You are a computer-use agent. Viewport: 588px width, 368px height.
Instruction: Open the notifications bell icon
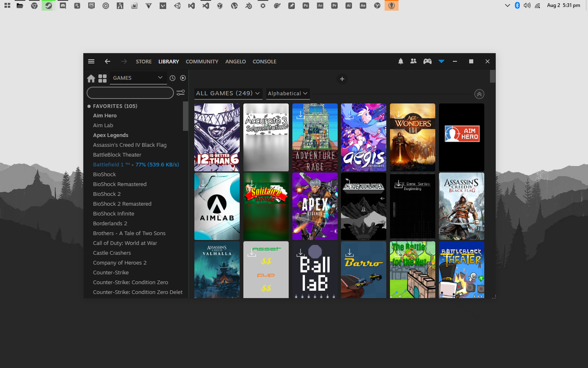[x=401, y=61]
